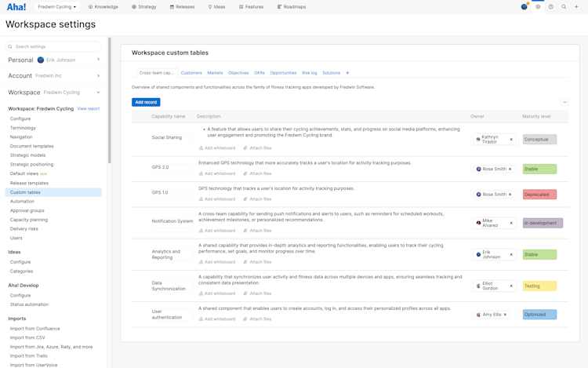Add whiteboard to Notification System row
Screen dimensions: 588x368
[217, 231]
